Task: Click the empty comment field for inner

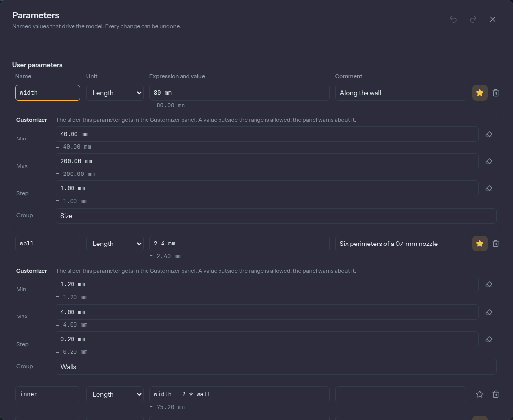Action: click(401, 394)
